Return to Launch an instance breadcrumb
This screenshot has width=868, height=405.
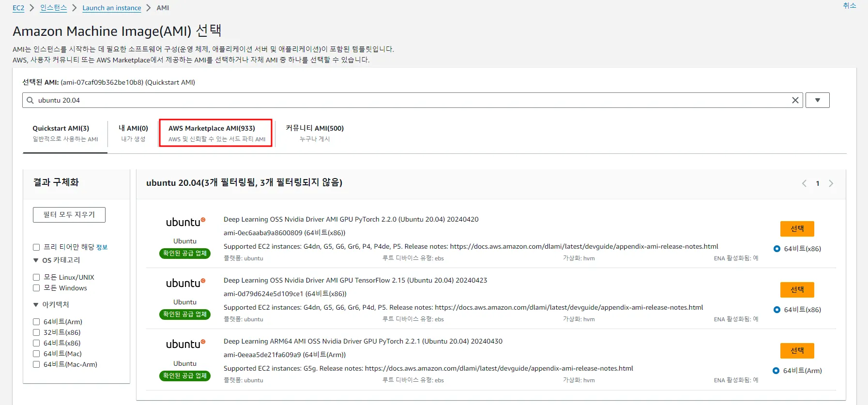[112, 8]
